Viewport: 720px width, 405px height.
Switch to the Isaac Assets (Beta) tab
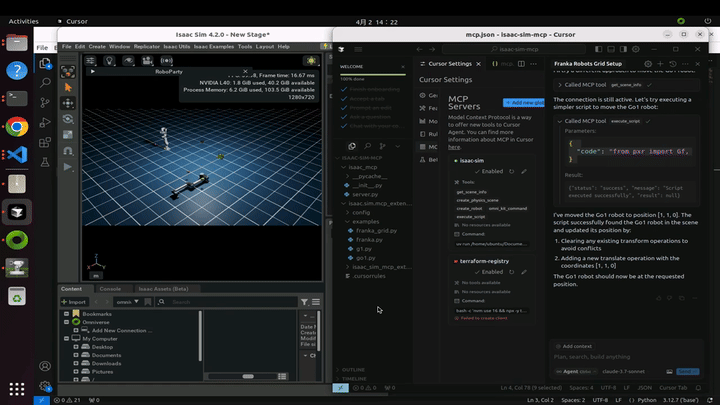(x=163, y=289)
